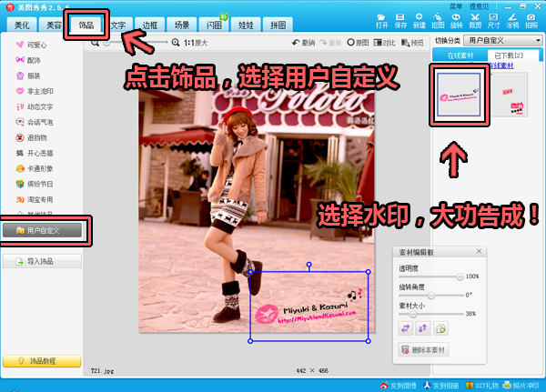
Task: Click the zoom in magnifier icon
Action: pos(176,43)
